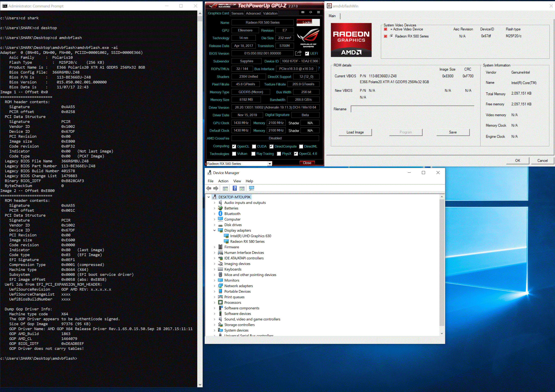Click OK in amdvbflashWin
This screenshot has height=392, width=555.
pos(518,161)
